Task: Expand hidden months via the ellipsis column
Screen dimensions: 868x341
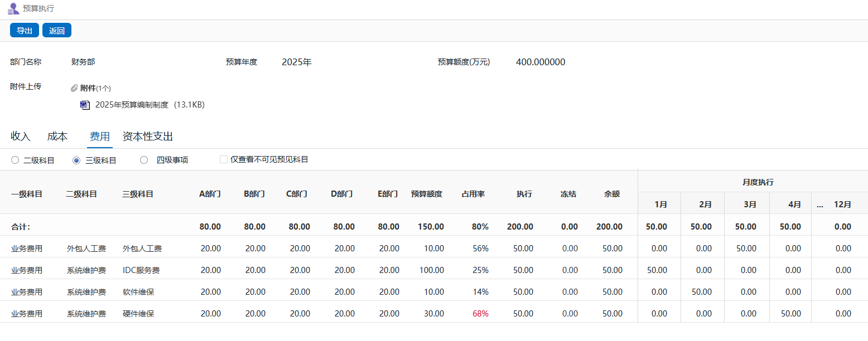Action: coord(819,204)
